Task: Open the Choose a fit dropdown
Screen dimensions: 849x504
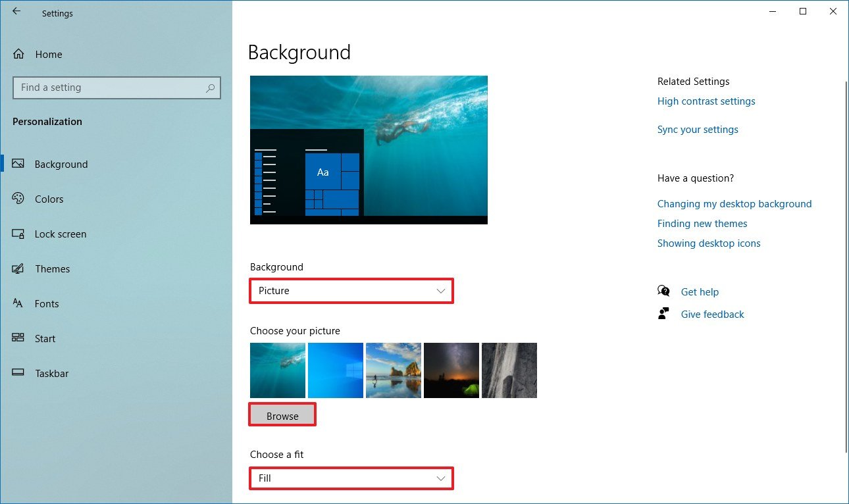Action: click(351, 478)
